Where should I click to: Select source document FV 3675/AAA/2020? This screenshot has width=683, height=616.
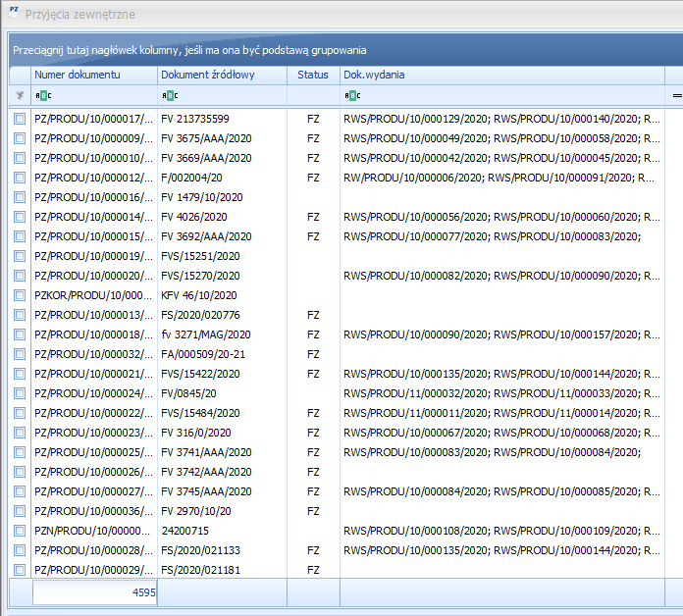[x=206, y=138]
